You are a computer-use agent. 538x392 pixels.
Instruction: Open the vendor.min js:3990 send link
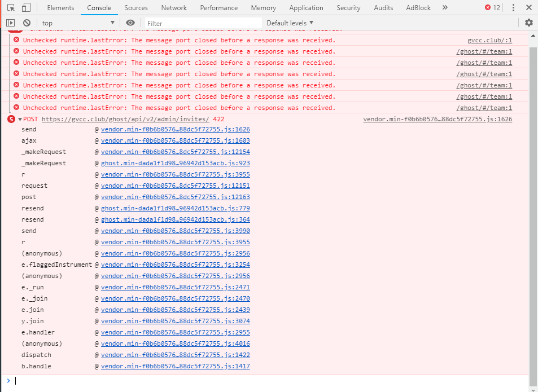(176, 231)
